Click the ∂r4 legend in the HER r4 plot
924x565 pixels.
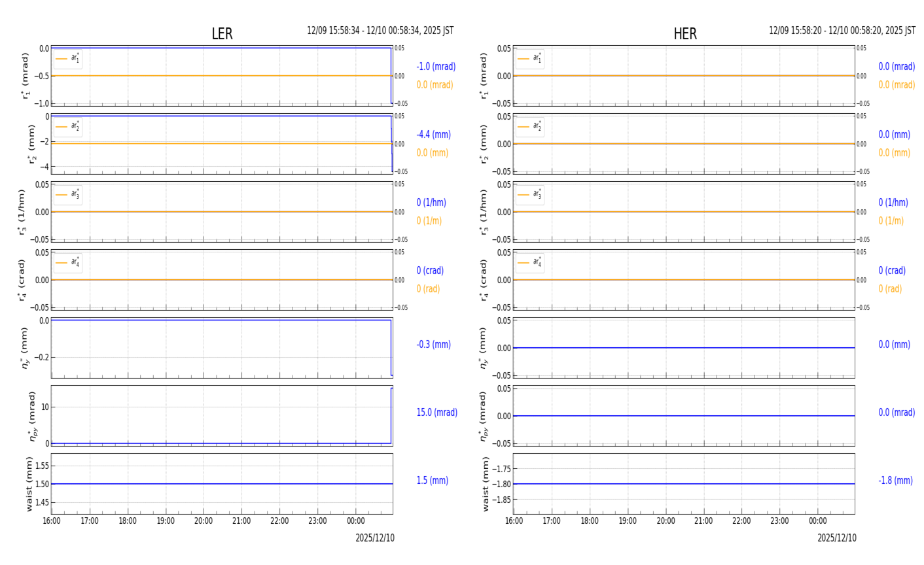click(530, 263)
